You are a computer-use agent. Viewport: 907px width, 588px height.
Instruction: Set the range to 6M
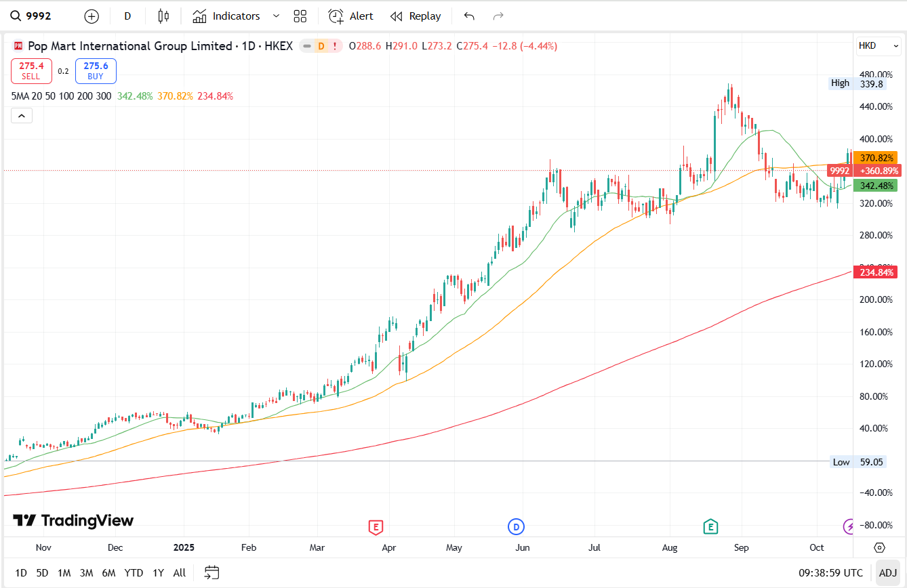coord(108,573)
